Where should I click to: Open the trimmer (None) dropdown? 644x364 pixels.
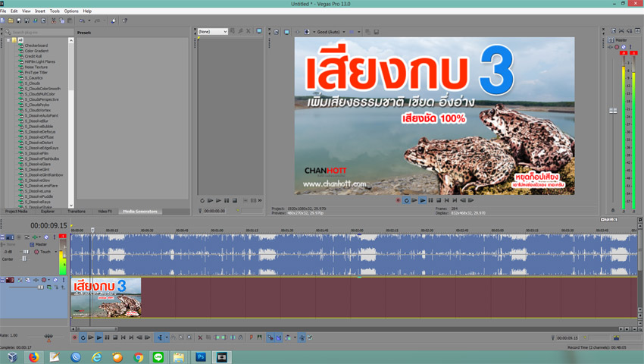[212, 32]
